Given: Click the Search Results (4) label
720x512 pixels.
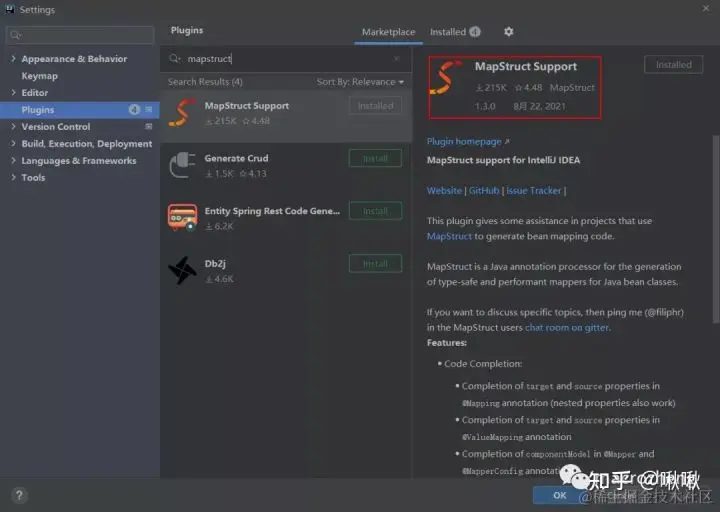Looking at the screenshot, I should pyautogui.click(x=205, y=82).
